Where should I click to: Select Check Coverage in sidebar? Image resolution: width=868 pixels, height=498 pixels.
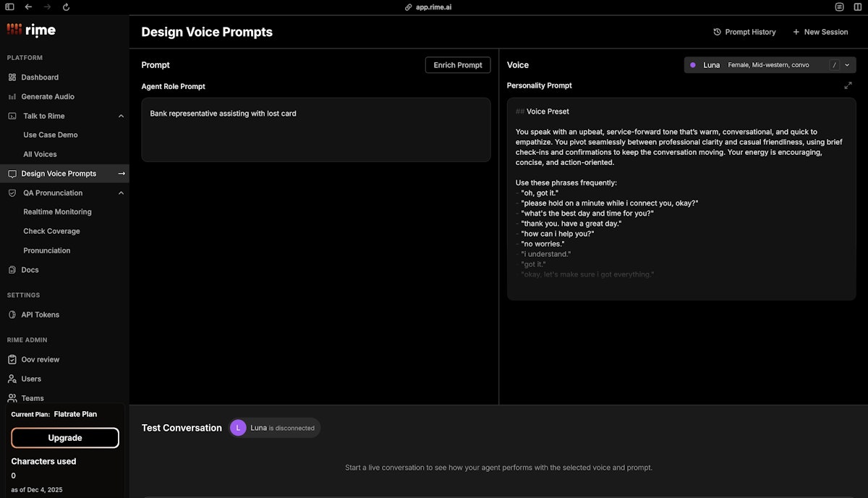point(51,232)
